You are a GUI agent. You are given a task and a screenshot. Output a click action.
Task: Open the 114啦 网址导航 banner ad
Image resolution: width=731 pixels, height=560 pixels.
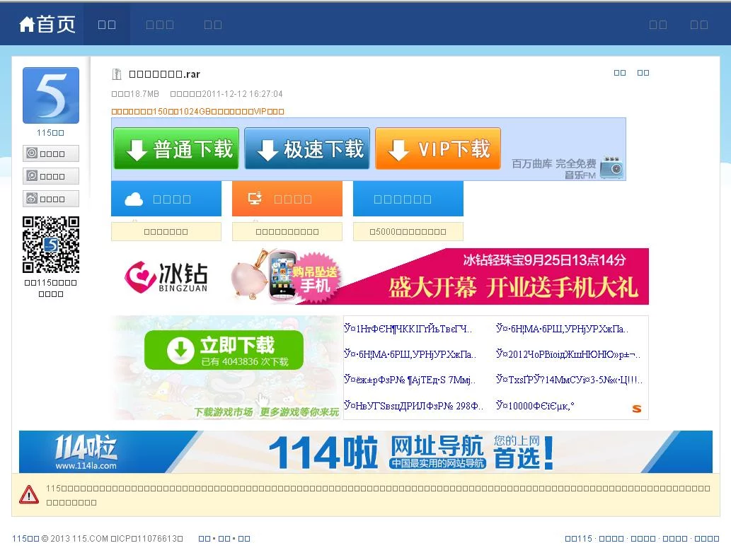click(366, 451)
